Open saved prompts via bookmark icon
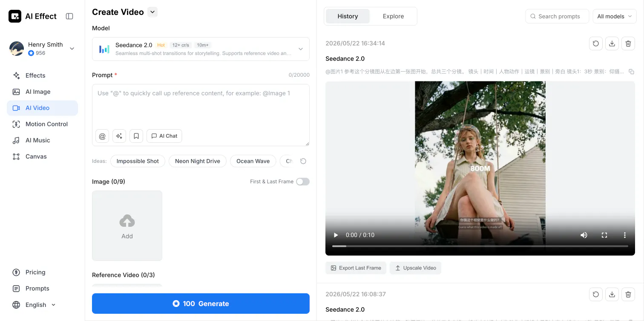Viewport: 644px width, 321px height. pos(136,136)
